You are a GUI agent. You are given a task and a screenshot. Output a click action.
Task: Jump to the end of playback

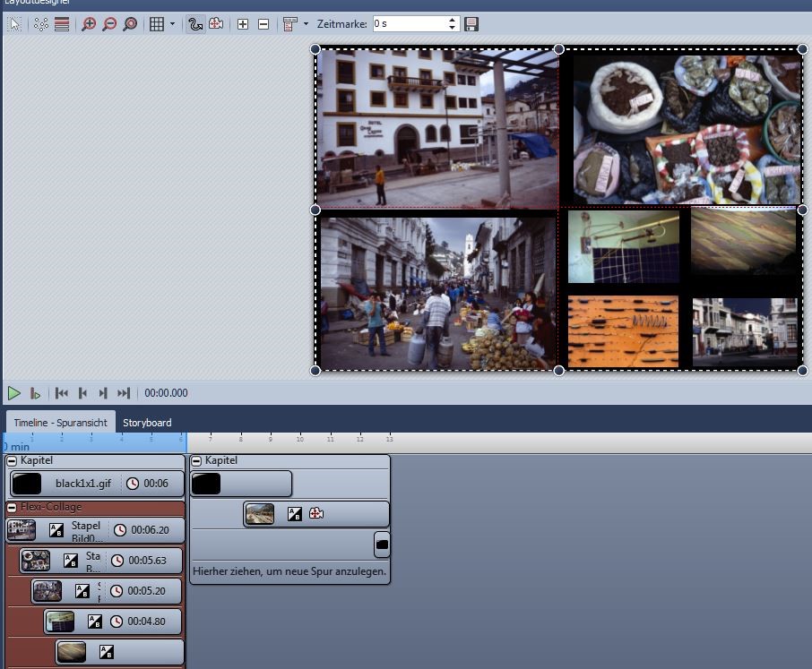(x=124, y=393)
